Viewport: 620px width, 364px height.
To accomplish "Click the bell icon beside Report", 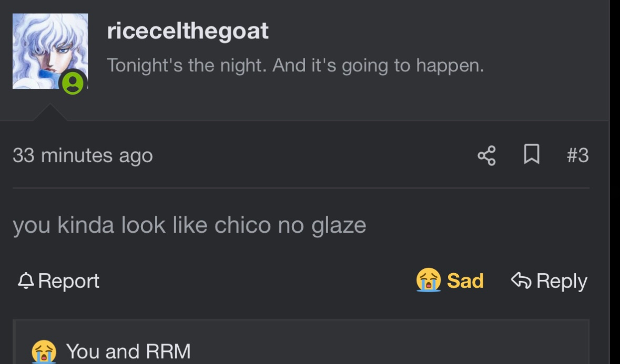I will (25, 282).
